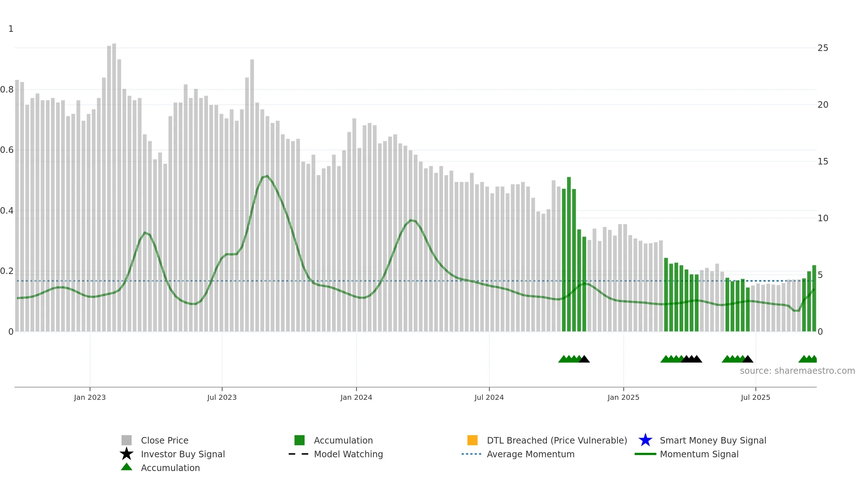Click the green Accumulation triangle legend icon

pos(127,467)
